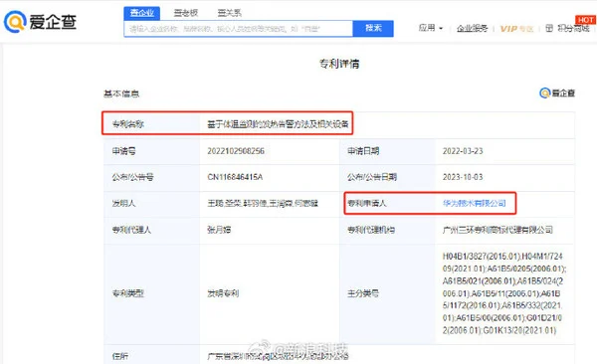Viewport: 597px width, 364px height.
Task: Select the 查企业 search tab
Action: [x=142, y=13]
